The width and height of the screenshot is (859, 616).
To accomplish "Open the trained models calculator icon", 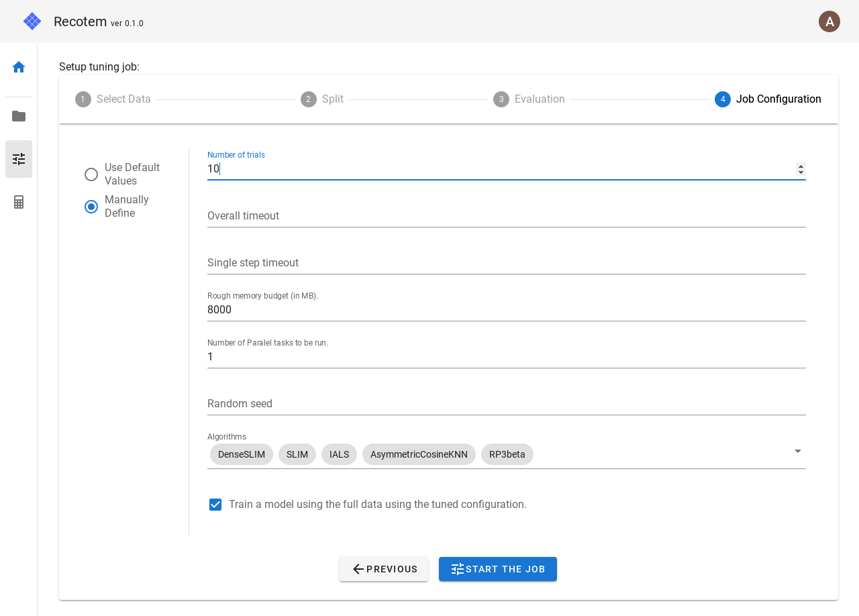I will coord(18,201).
